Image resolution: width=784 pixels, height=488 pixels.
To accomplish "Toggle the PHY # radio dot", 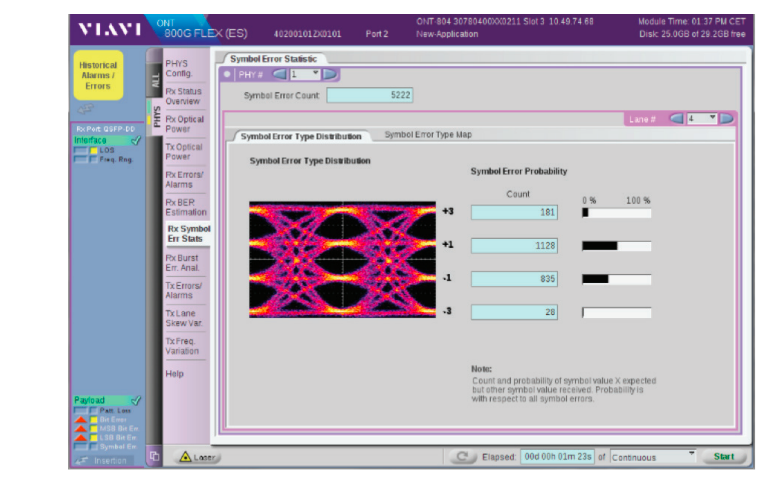I will click(x=227, y=74).
